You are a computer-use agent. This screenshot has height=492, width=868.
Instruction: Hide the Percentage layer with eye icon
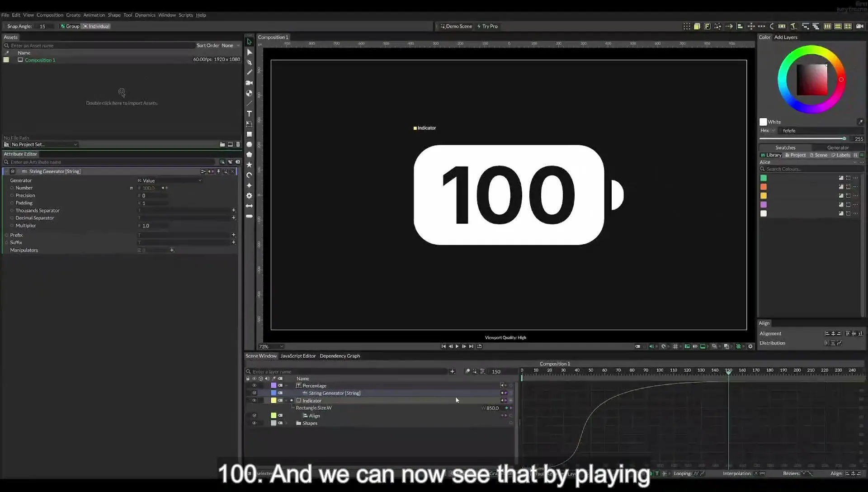tap(254, 386)
